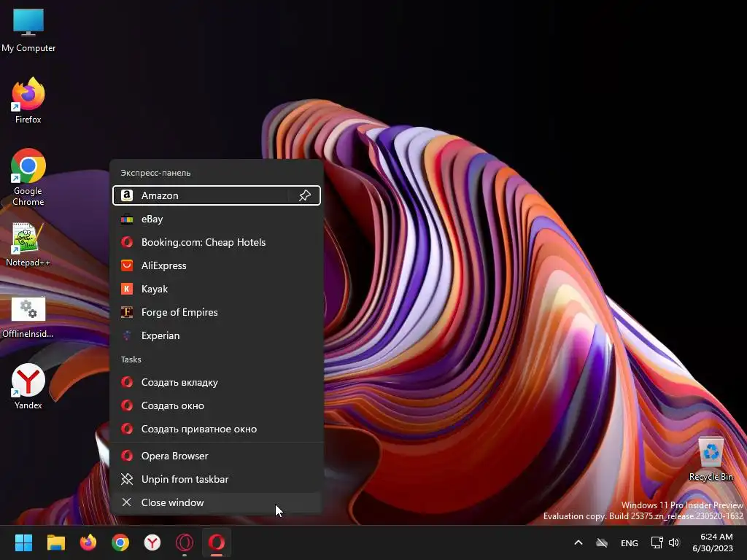Select Создать приватное окно task
The width and height of the screenshot is (747, 560).
point(216,429)
